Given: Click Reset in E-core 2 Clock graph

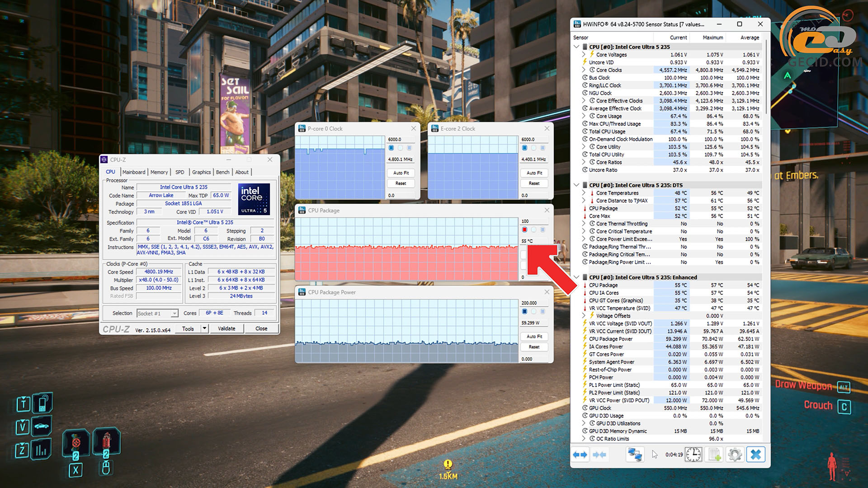Looking at the screenshot, I should [534, 183].
